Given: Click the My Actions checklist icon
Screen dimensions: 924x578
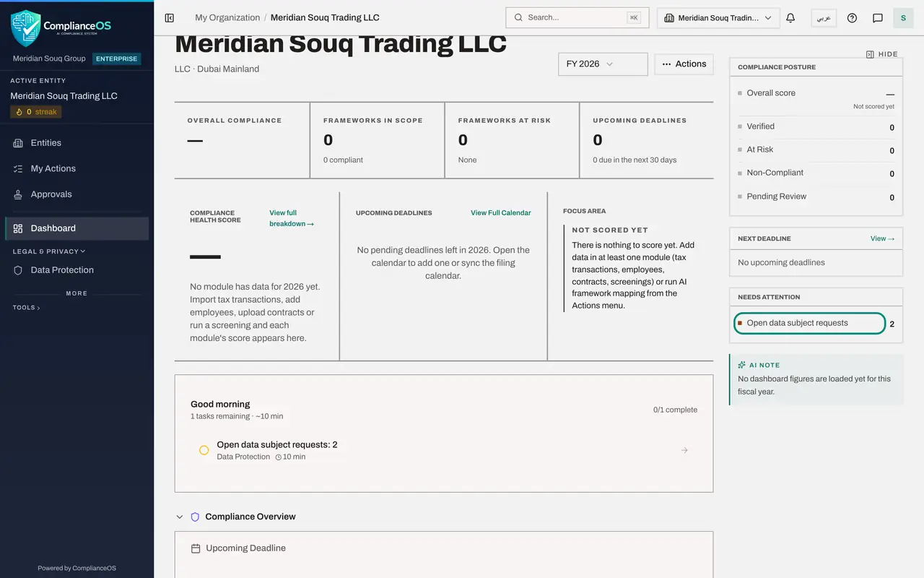Looking at the screenshot, I should pyautogui.click(x=18, y=168).
